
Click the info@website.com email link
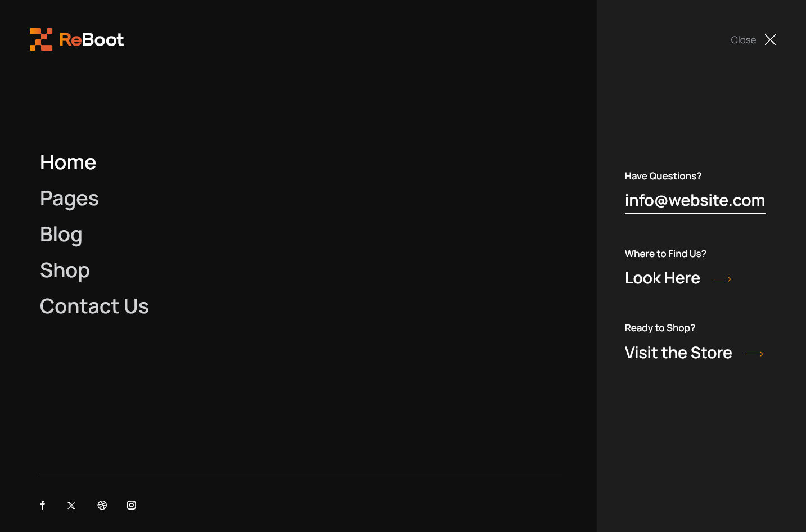695,201
